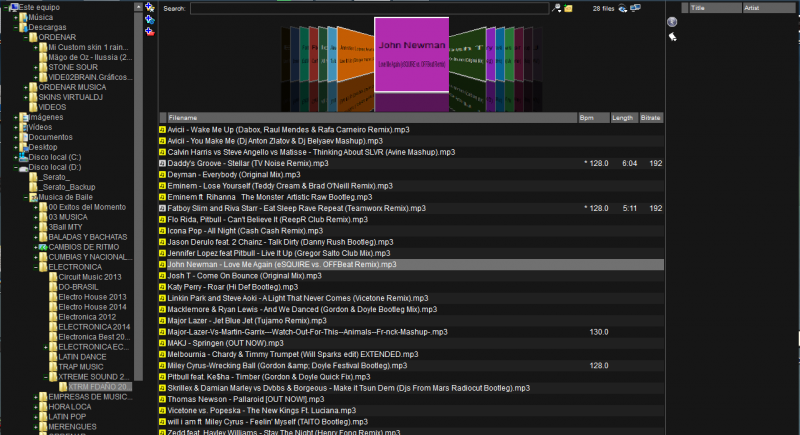
Task: Select the LATIN DANCE folder
Action: click(x=82, y=357)
